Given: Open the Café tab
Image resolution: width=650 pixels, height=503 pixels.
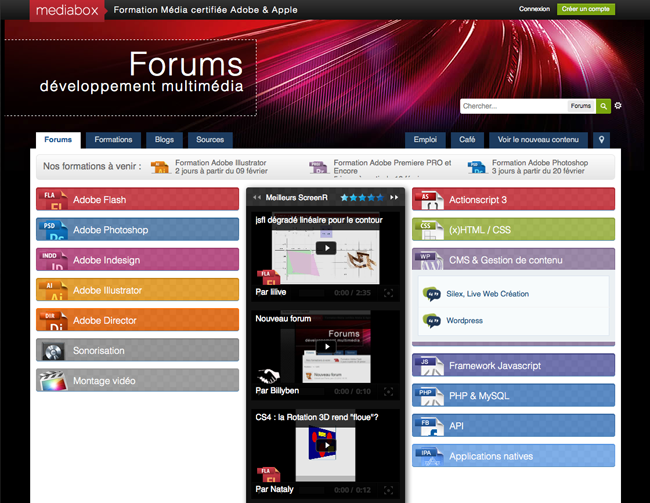Looking at the screenshot, I should (x=467, y=140).
